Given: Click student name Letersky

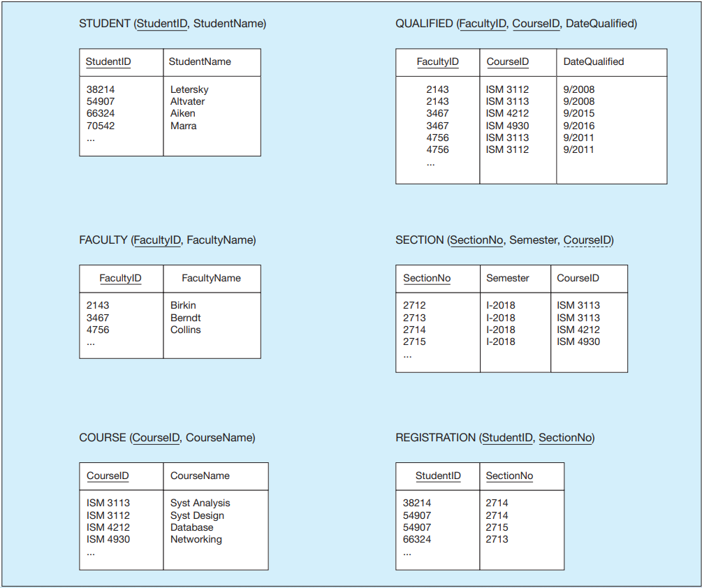Looking at the screenshot, I should pos(189,89).
